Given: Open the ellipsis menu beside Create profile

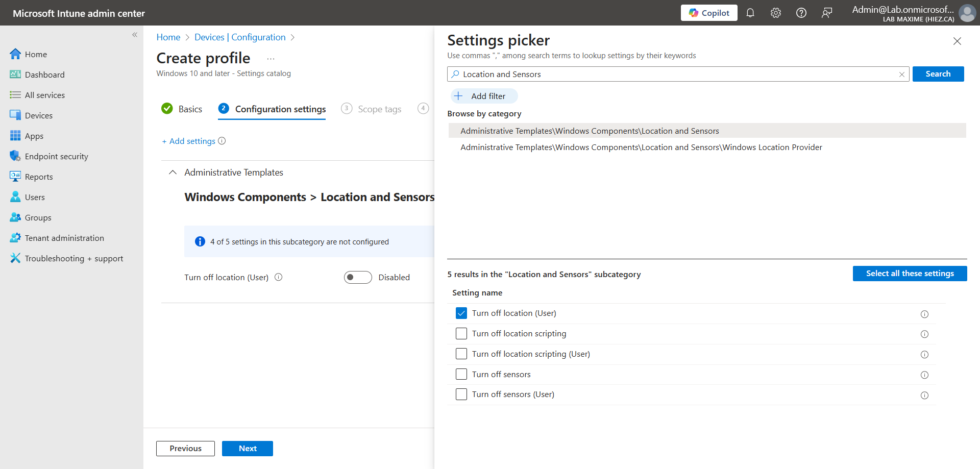Looking at the screenshot, I should tap(271, 59).
